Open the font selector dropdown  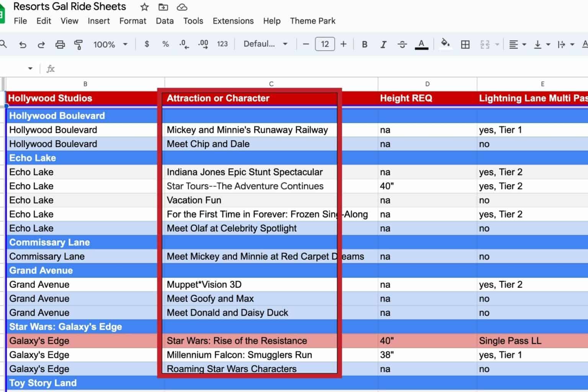pos(265,44)
